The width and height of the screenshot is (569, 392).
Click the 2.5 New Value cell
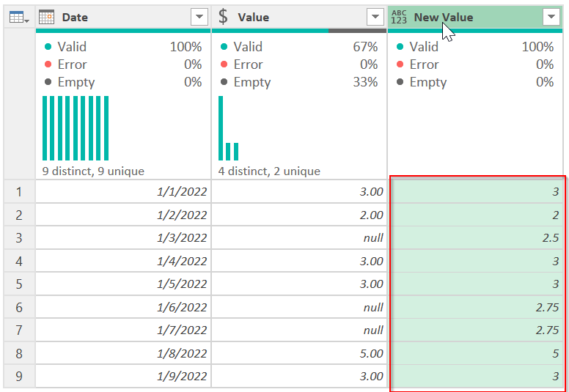coord(476,238)
